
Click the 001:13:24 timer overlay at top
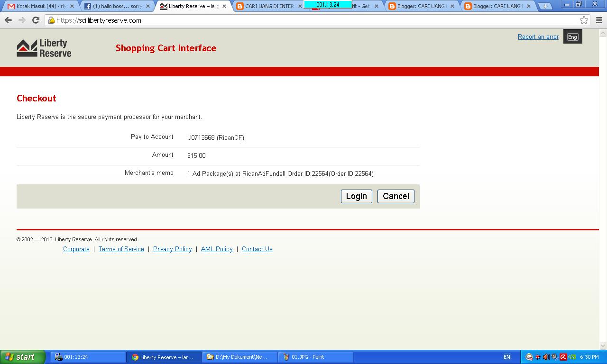click(328, 4)
